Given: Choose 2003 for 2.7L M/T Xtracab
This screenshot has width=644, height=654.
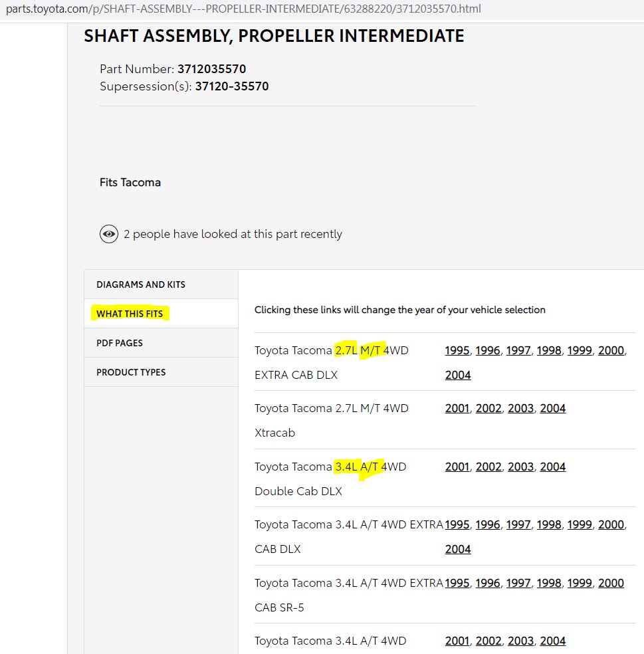Looking at the screenshot, I should pyautogui.click(x=520, y=408).
